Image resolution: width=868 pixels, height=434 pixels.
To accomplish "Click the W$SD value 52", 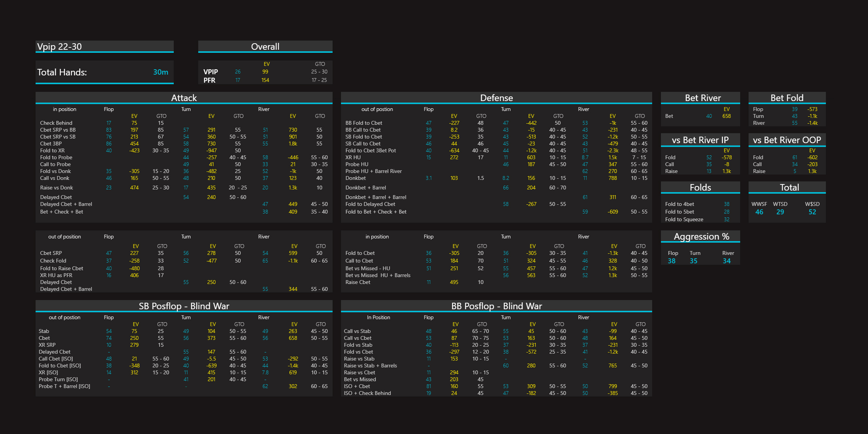I will tap(812, 212).
